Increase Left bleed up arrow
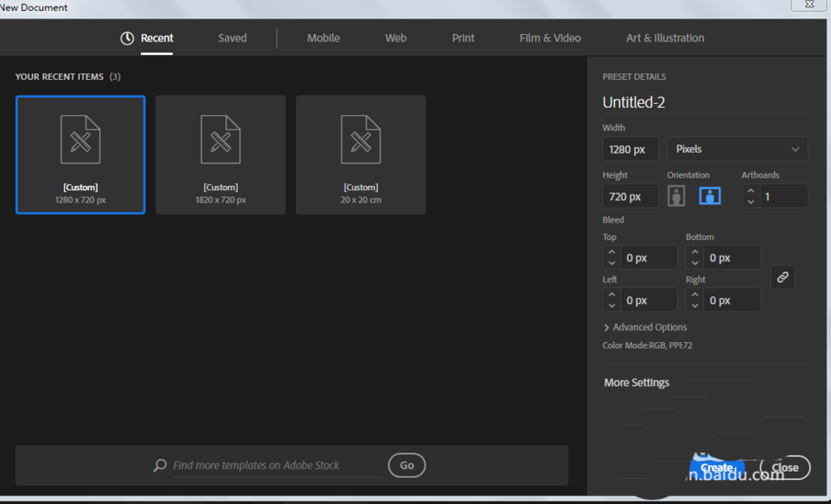This screenshot has width=831, height=504. tap(612, 295)
